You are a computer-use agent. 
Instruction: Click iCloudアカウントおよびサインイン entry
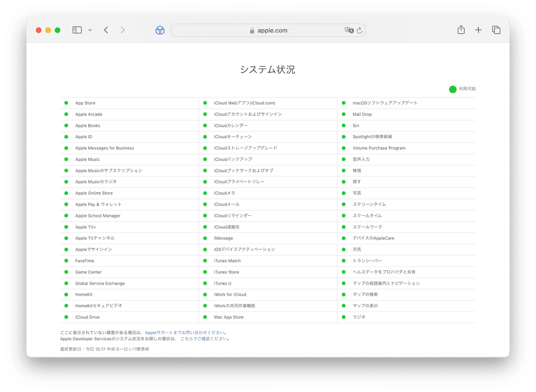[248, 114]
